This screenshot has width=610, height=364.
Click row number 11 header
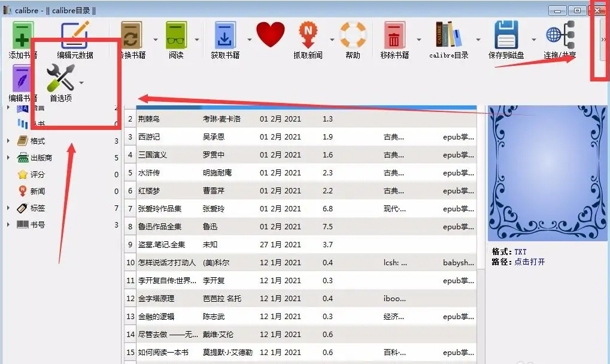pyautogui.click(x=131, y=280)
